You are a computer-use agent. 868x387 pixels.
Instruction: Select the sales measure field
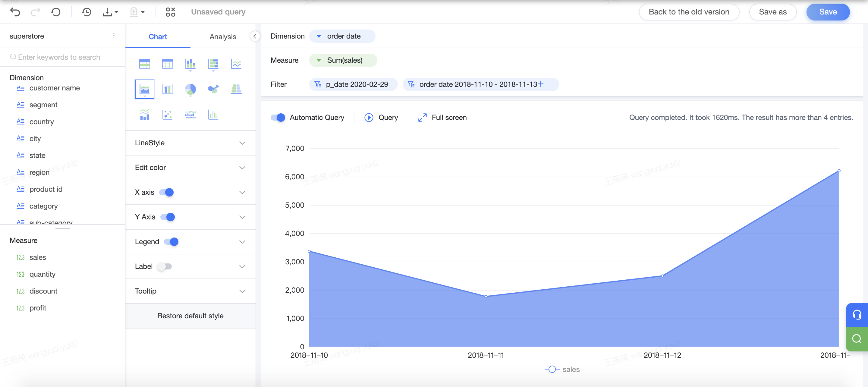[x=37, y=258]
